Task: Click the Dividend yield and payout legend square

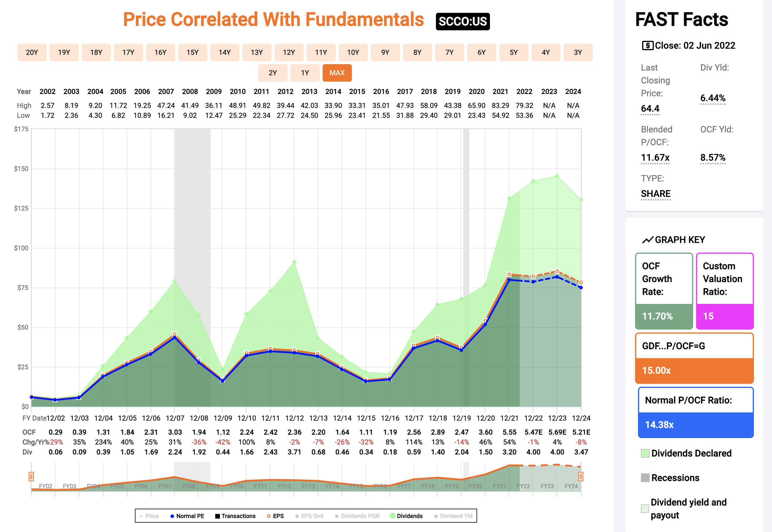Action: pyautogui.click(x=645, y=509)
